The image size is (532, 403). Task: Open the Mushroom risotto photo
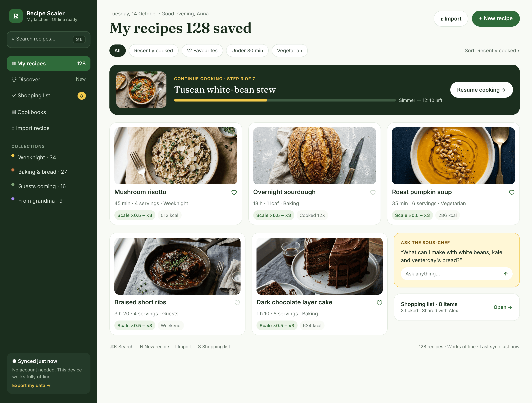pyautogui.click(x=176, y=156)
